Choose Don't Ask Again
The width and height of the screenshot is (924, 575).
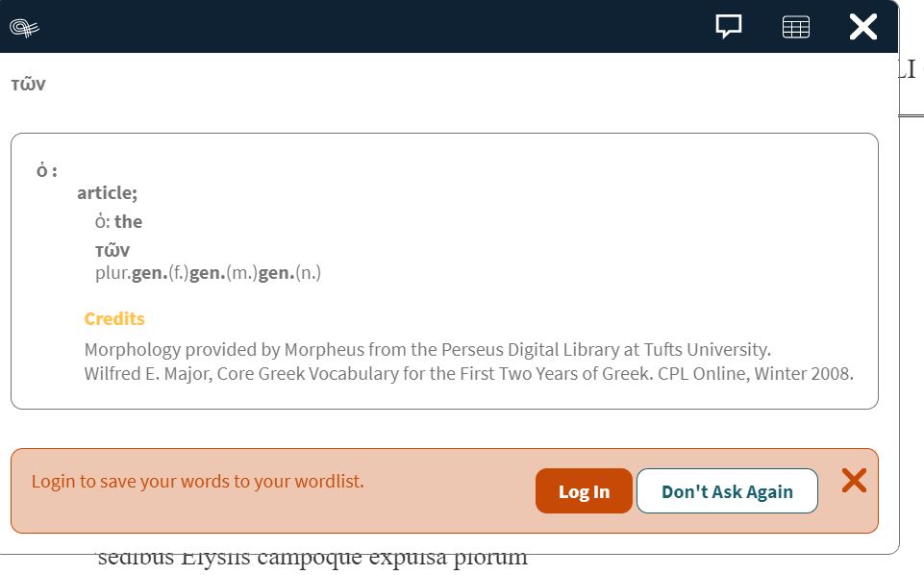click(x=727, y=490)
